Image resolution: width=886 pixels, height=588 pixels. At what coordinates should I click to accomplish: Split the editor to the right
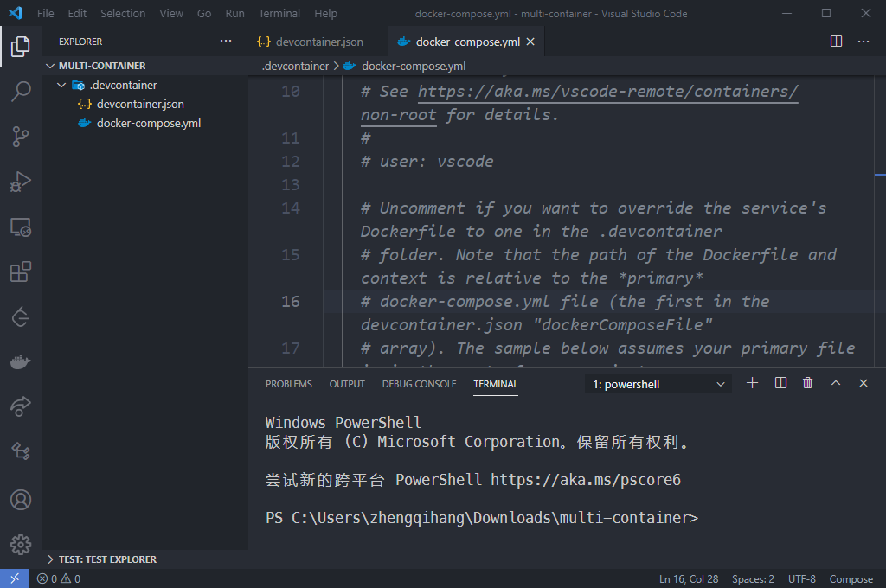coord(836,42)
